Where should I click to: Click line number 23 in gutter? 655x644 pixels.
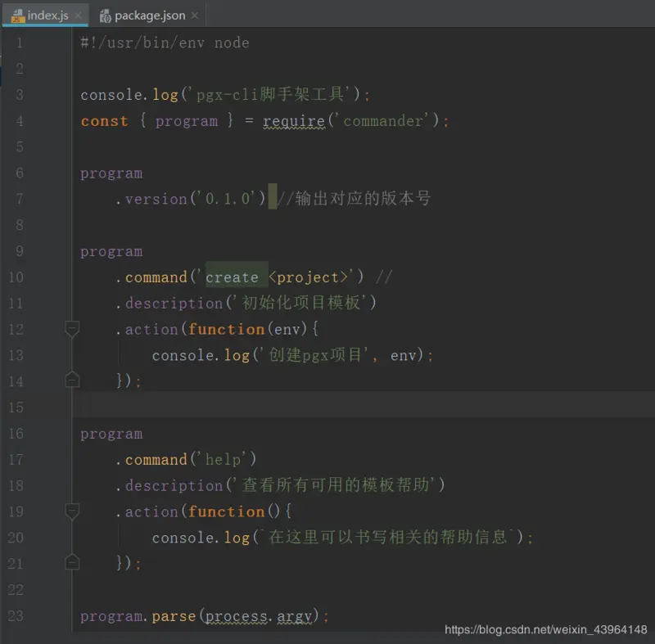point(16,615)
